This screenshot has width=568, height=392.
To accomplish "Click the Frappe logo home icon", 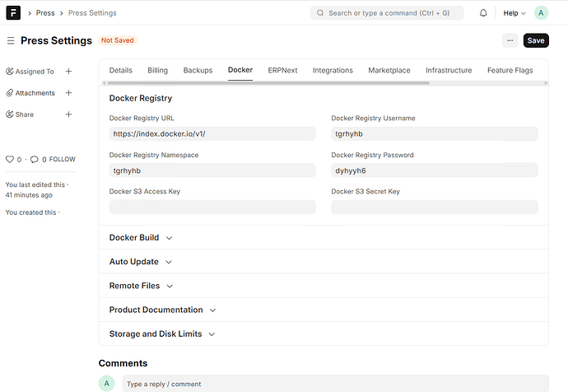I will [14, 13].
